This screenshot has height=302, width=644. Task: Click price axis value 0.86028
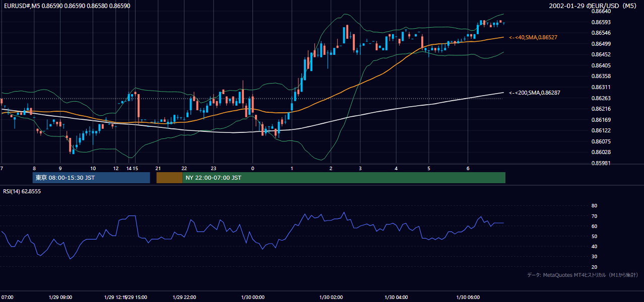pos(600,152)
